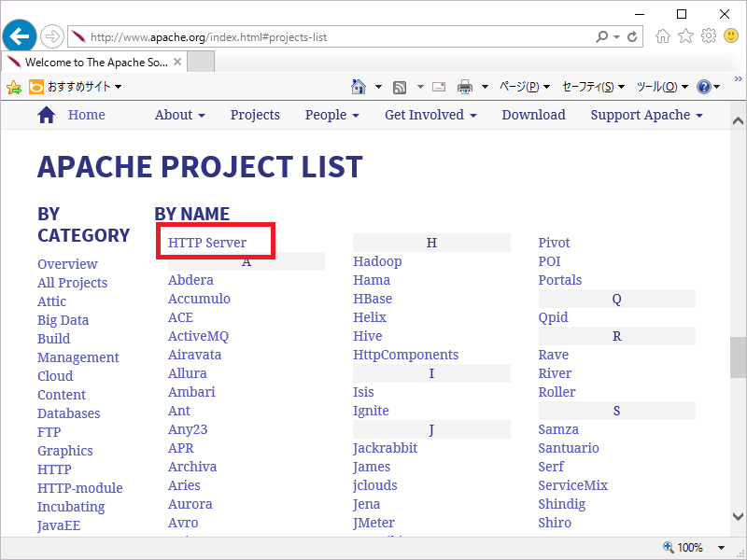Click the scrollbar down arrow
747x560 pixels.
(738, 516)
